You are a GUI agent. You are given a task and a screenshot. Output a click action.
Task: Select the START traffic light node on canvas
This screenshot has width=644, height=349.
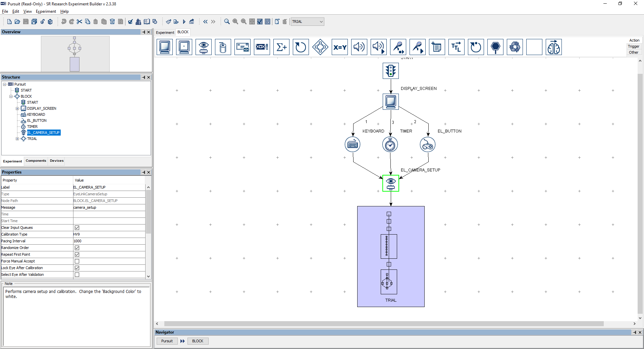(x=391, y=71)
